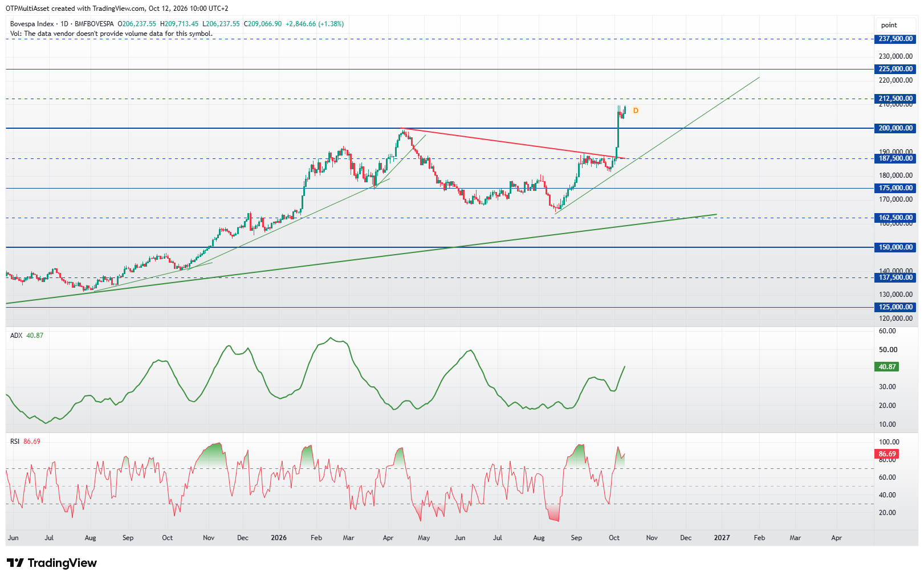This screenshot has width=924, height=580.
Task: Click the Bovespa Index symbol title
Action: [x=32, y=24]
